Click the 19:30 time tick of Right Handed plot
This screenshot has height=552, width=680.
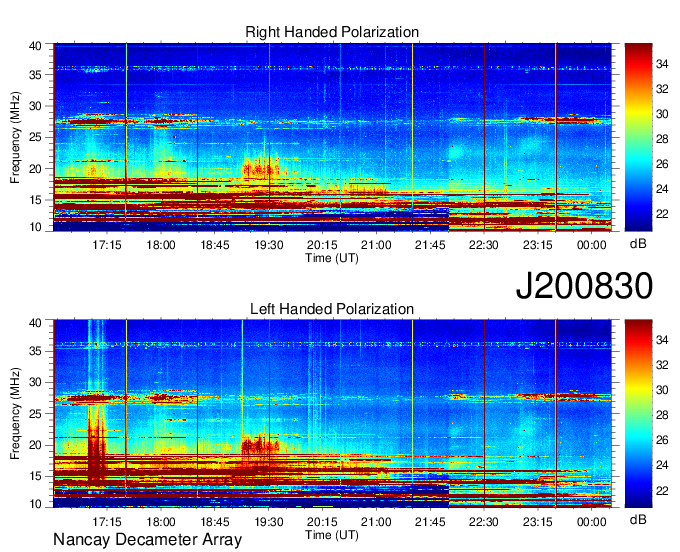[268, 245]
